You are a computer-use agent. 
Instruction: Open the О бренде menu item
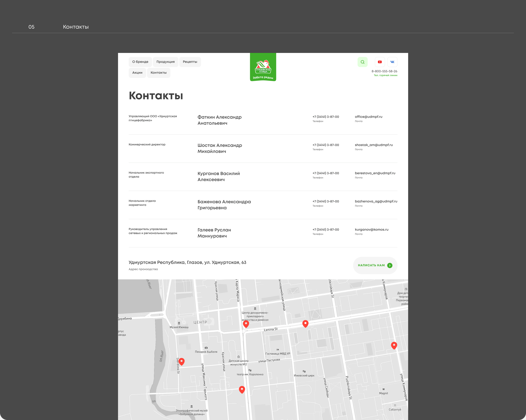click(x=140, y=62)
